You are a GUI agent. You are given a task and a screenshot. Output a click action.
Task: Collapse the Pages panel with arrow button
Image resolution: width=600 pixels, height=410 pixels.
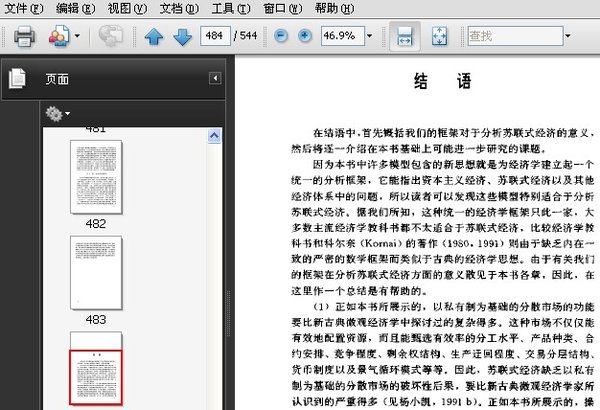tap(214, 78)
